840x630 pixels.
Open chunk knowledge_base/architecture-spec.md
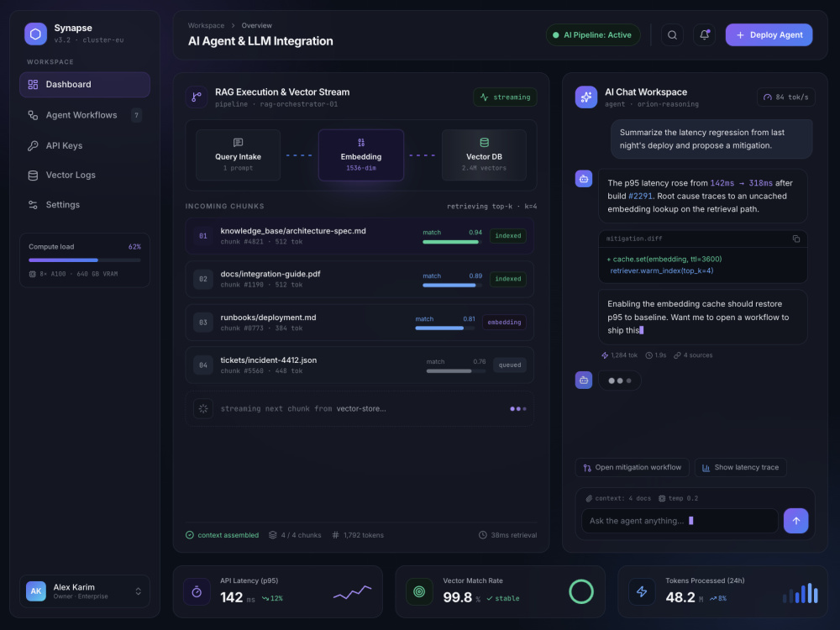tap(360, 236)
